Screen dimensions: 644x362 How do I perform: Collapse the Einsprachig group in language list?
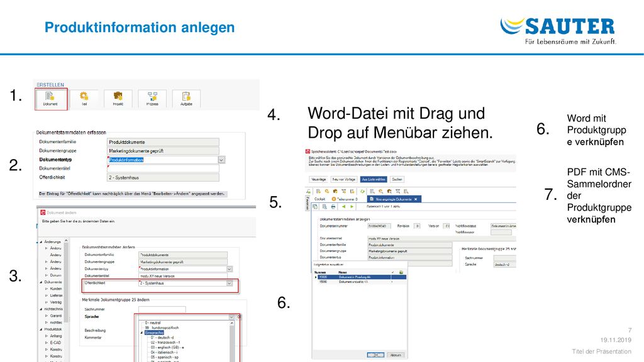142,333
